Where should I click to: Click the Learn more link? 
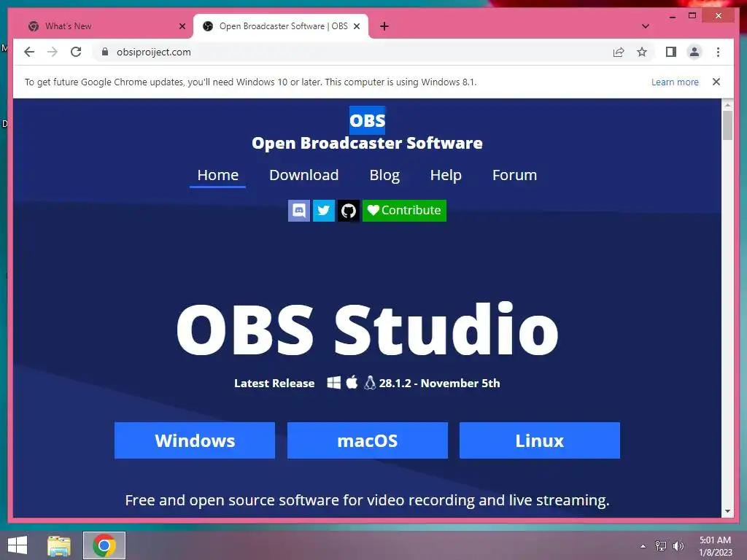[675, 82]
